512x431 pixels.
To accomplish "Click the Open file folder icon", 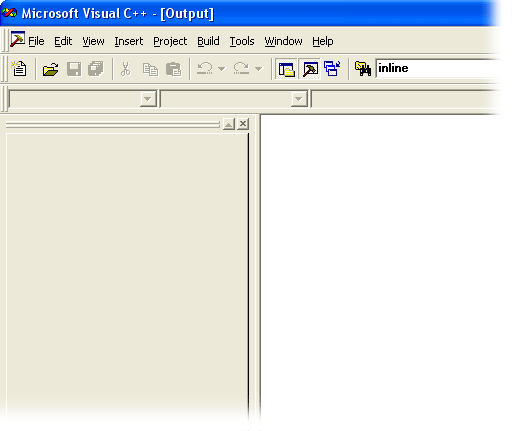I will (50, 69).
